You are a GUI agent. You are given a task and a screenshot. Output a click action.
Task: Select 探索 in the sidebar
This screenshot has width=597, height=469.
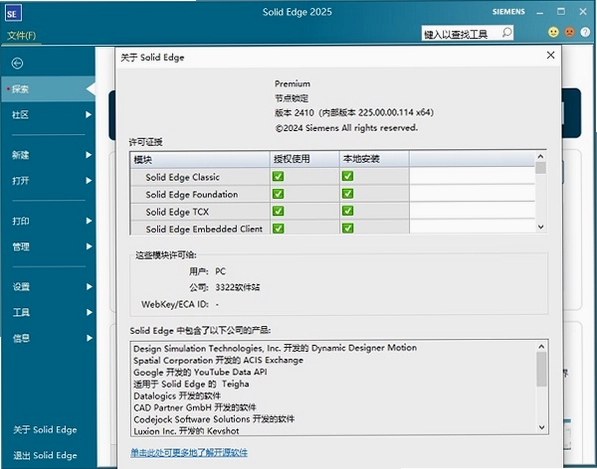tap(48, 89)
